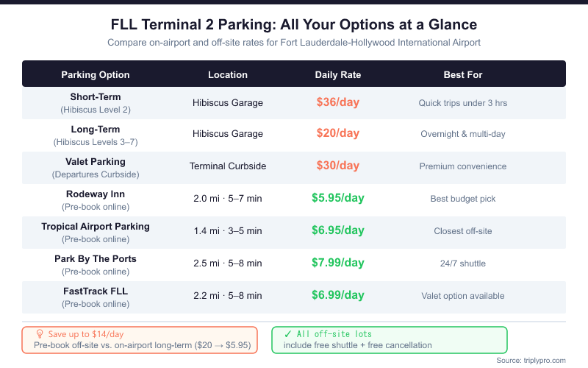Select Tropical Airport Parking row title
The width and height of the screenshot is (588, 368).
[x=96, y=226]
